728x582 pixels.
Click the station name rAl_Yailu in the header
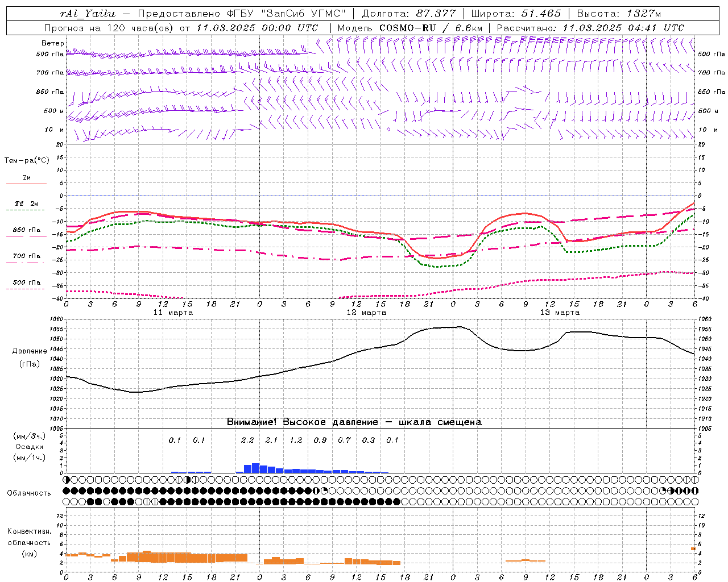click(88, 14)
